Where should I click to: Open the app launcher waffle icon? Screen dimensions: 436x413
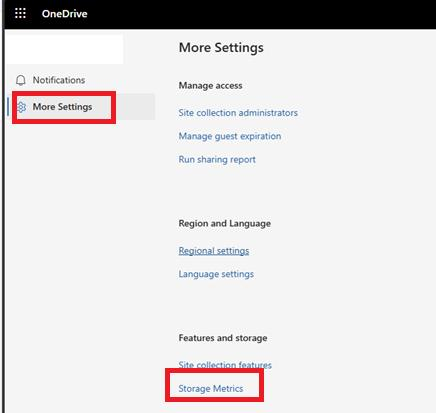pos(20,13)
